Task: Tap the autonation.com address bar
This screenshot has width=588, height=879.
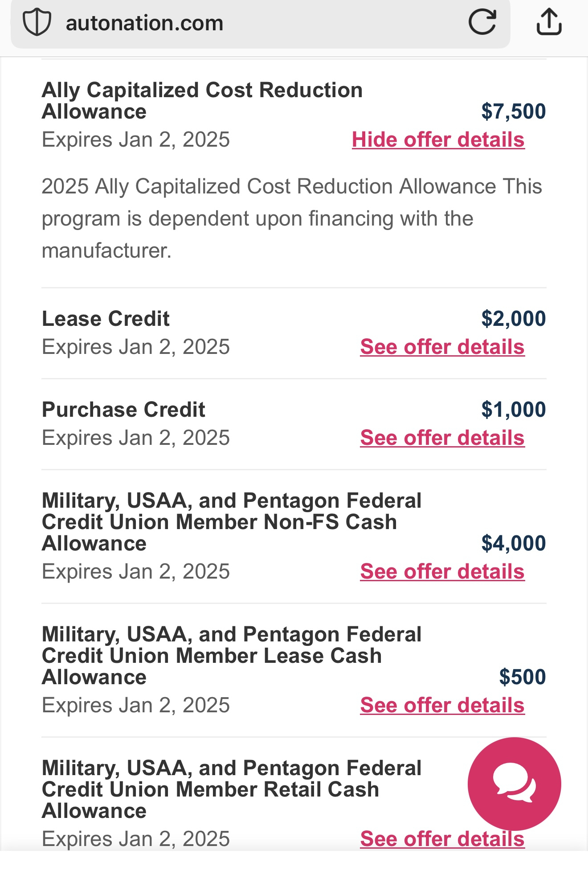Action: pos(260,23)
